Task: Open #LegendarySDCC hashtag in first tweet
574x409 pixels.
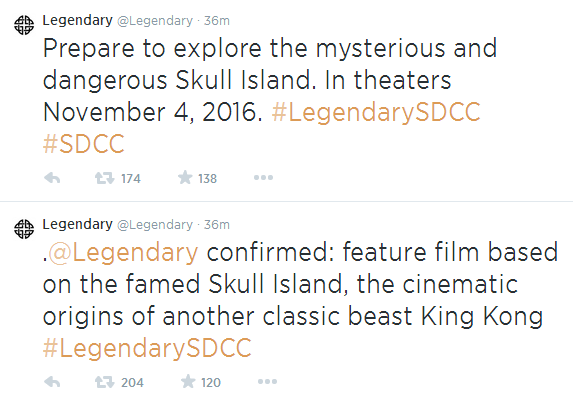Action: 376,112
